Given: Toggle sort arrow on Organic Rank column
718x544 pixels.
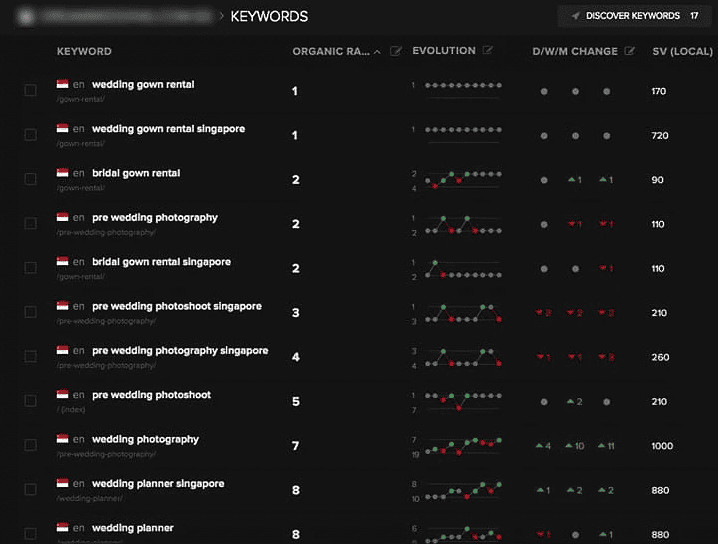Looking at the screenshot, I should point(377,52).
